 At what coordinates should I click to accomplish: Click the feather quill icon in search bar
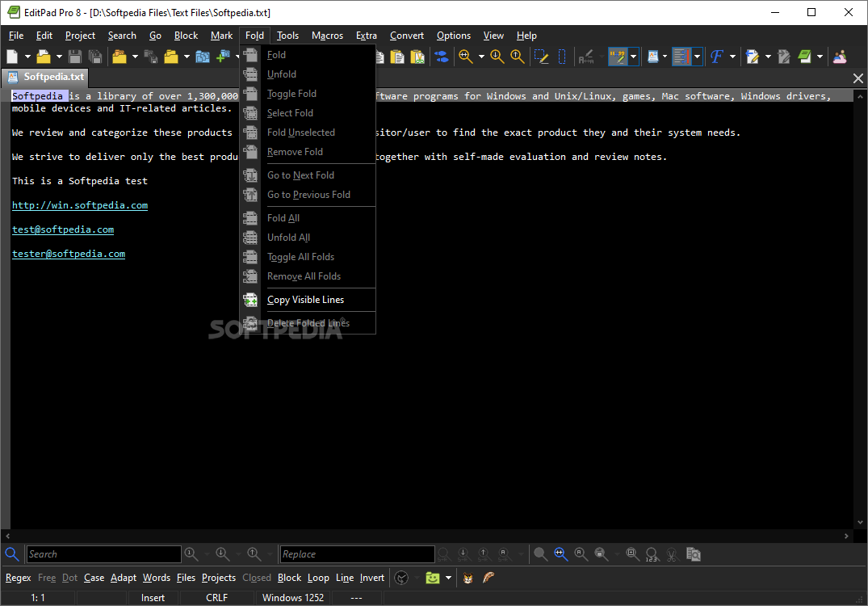pos(489,578)
